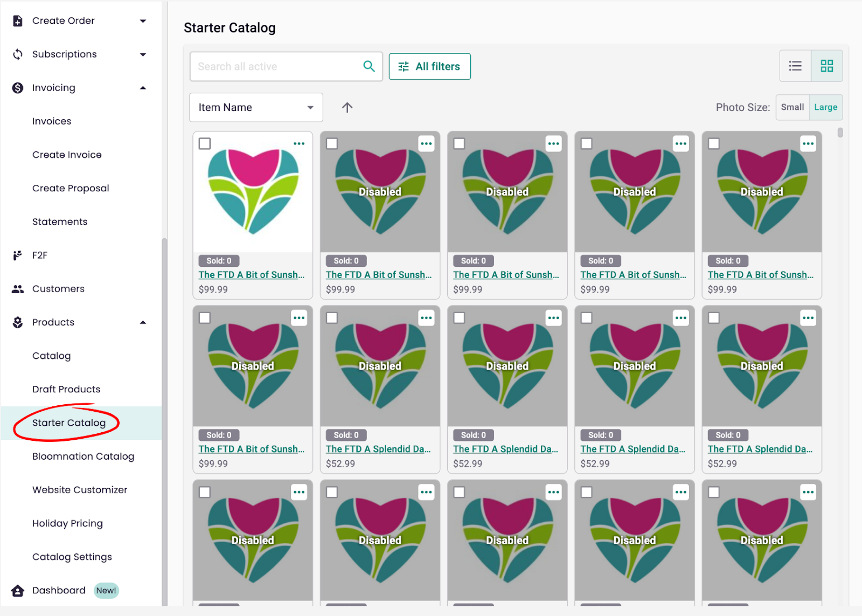The width and height of the screenshot is (862, 616).
Task: Collapse the Products section arrow
Action: (143, 322)
